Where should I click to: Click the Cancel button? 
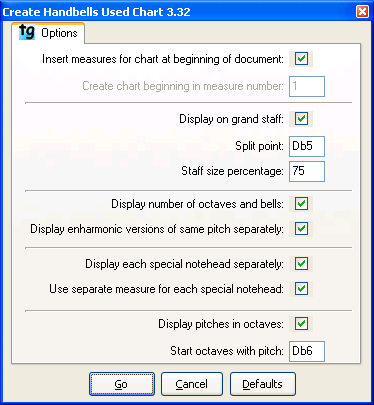tap(192, 384)
